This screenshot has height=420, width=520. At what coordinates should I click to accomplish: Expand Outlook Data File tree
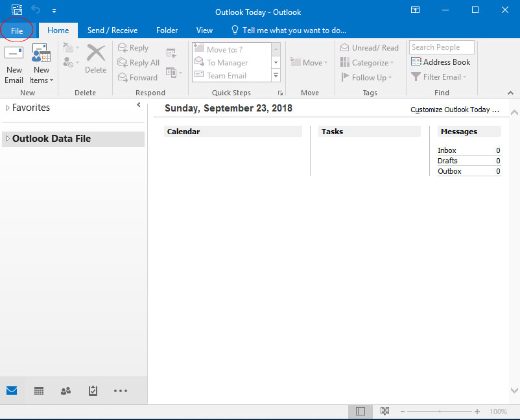click(8, 138)
